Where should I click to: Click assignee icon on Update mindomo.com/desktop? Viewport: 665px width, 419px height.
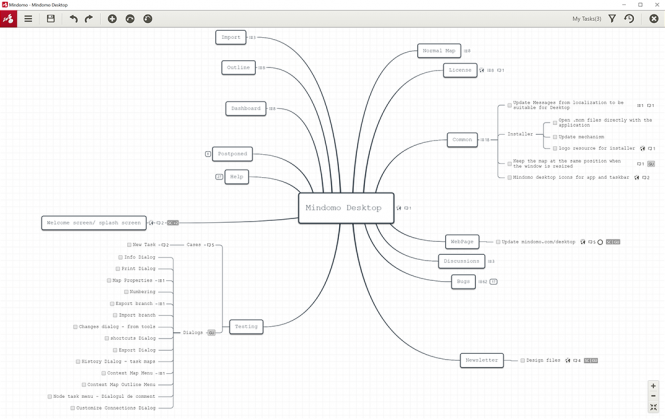583,242
